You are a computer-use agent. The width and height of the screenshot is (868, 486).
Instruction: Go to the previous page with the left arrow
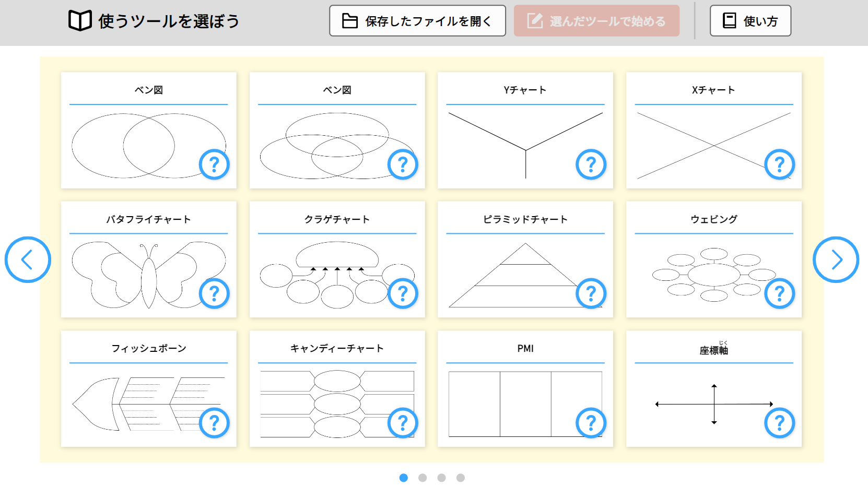28,259
